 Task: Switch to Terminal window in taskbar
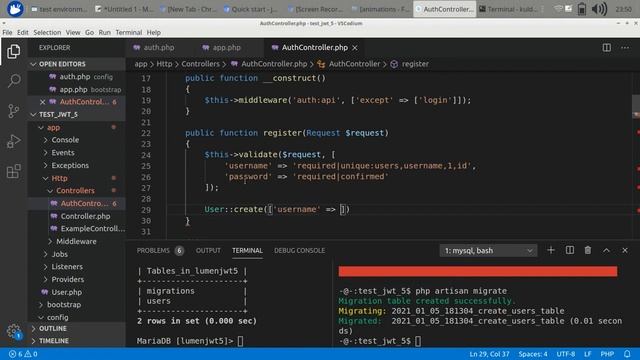coord(508,9)
